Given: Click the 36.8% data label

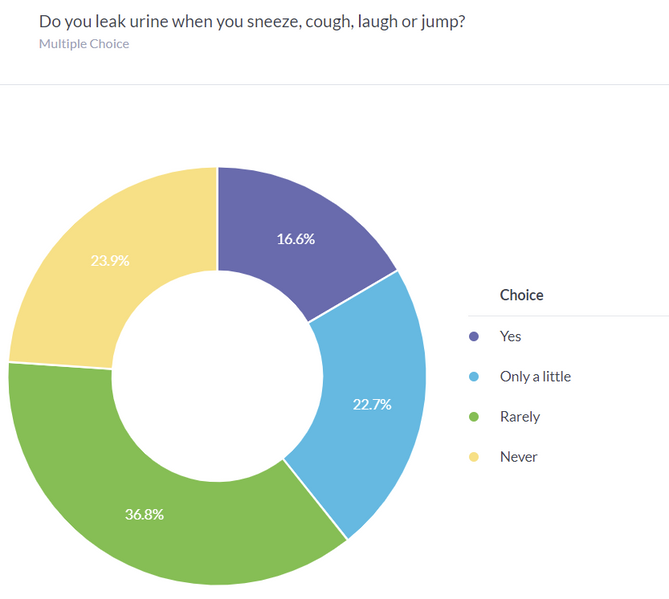Looking at the screenshot, I should [144, 514].
